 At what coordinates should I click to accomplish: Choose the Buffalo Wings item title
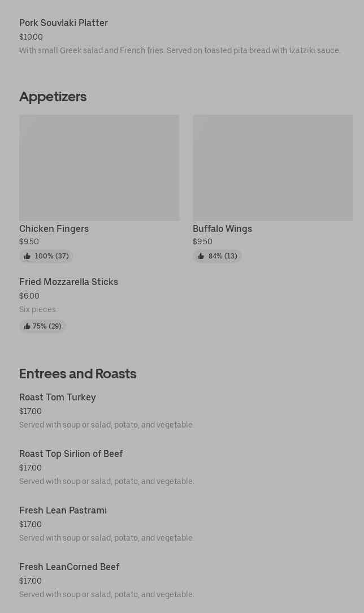pos(222,228)
